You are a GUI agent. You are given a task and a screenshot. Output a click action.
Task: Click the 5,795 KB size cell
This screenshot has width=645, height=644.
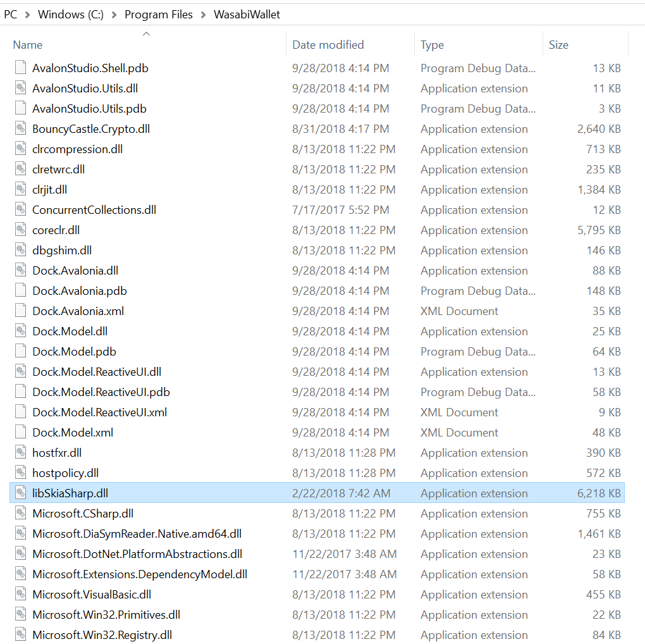coord(599,230)
